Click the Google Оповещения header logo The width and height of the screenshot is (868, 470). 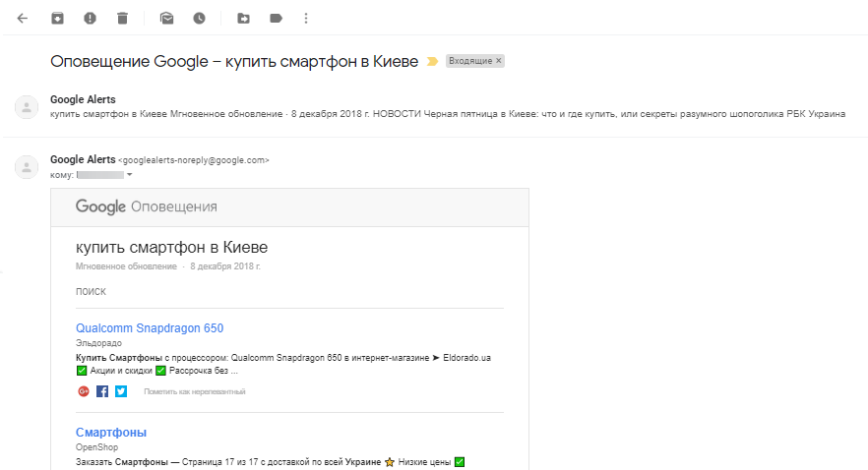(146, 206)
